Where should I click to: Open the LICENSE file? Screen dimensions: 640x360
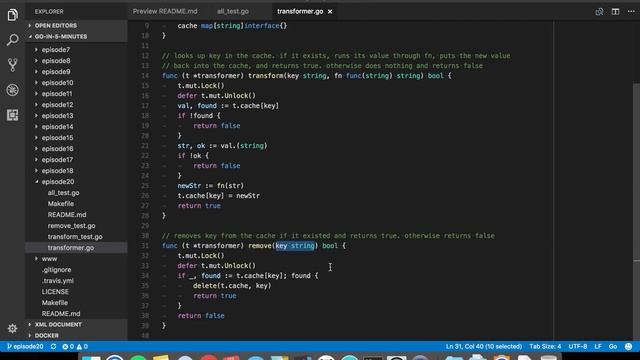coord(76,292)
